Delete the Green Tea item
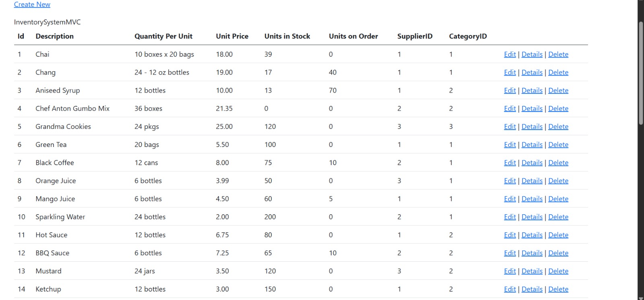 click(558, 144)
